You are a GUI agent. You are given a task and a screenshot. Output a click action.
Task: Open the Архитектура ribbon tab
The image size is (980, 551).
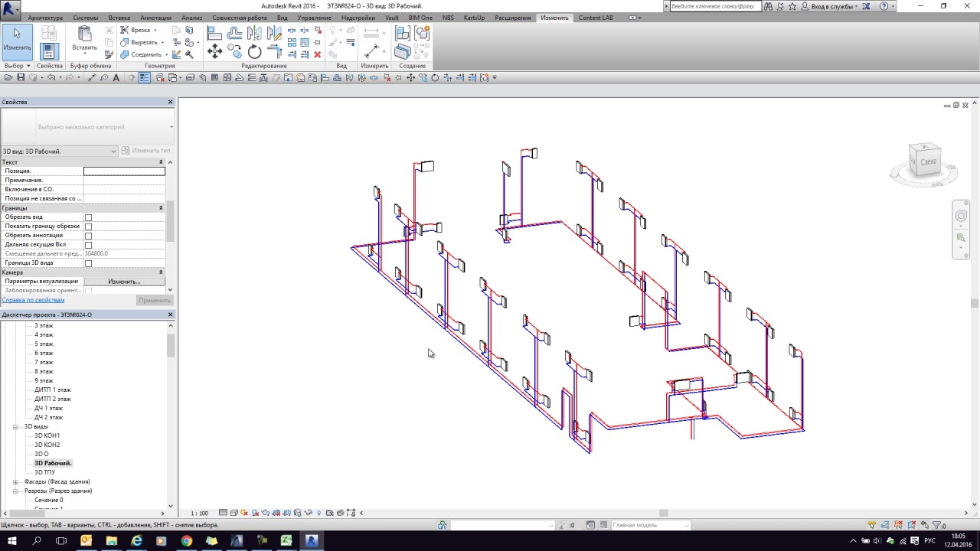[45, 18]
